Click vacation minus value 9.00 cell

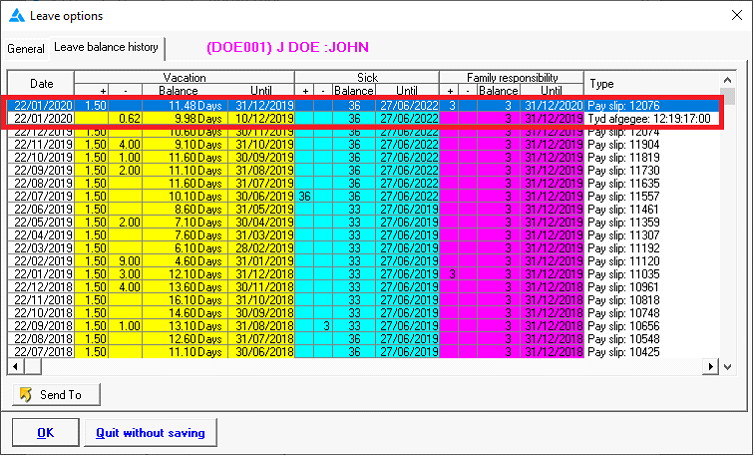tap(125, 261)
